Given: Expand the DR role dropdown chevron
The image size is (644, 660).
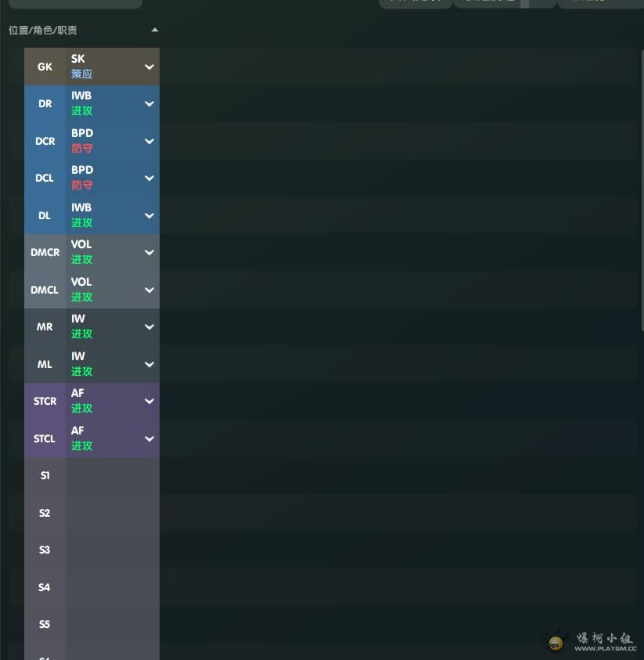Looking at the screenshot, I should point(149,103).
